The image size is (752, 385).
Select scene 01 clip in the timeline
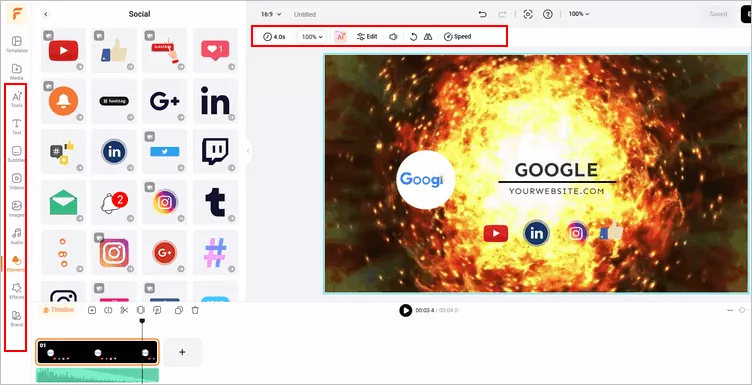click(x=97, y=352)
